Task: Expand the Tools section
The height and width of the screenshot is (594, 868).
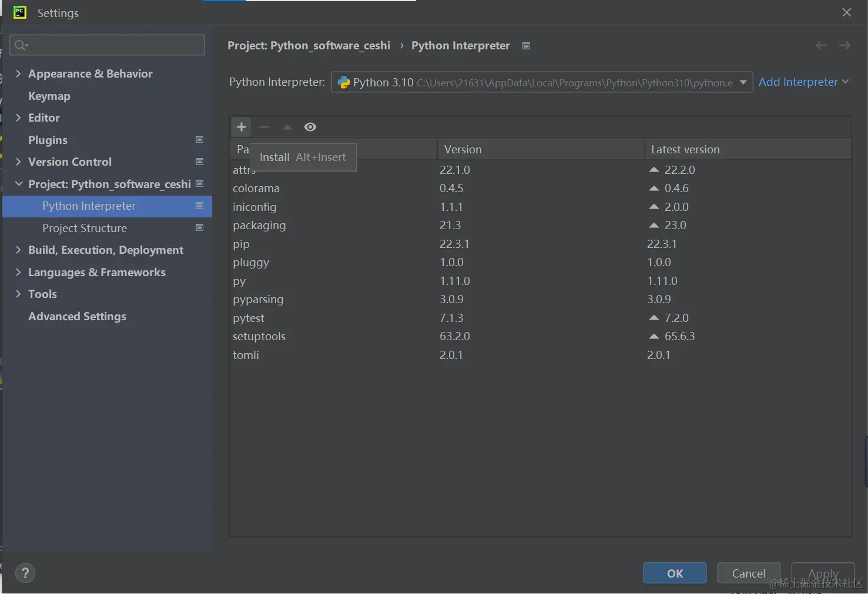Action: click(x=18, y=294)
